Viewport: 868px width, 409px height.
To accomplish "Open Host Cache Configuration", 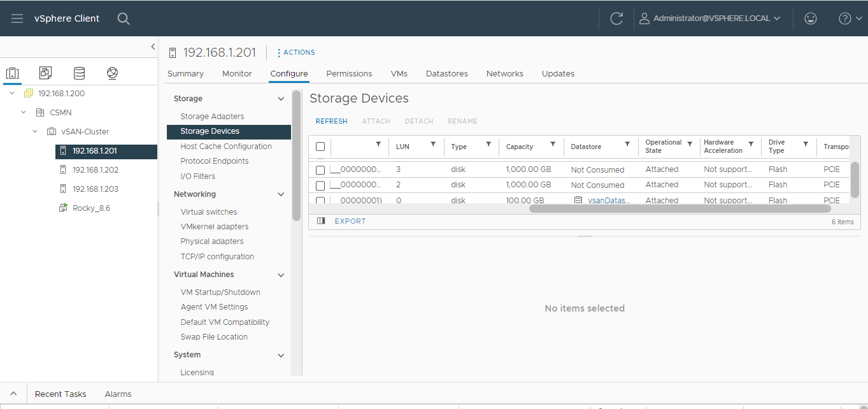I will (226, 147).
